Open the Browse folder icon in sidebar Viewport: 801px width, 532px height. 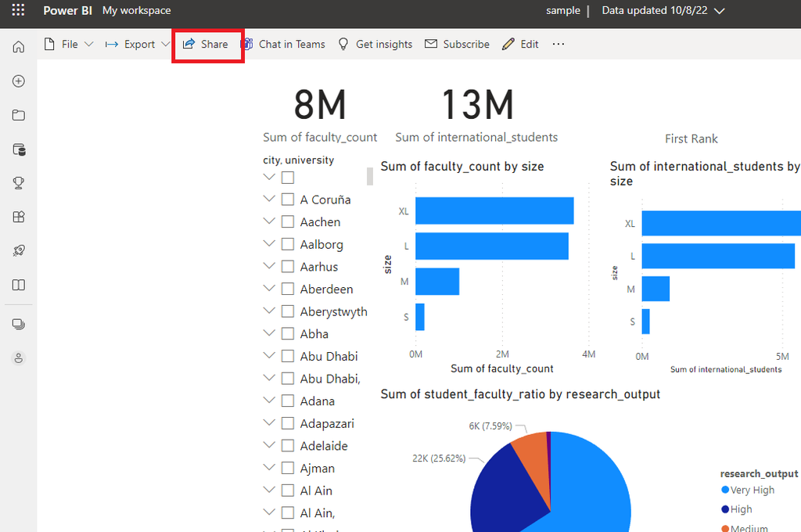coord(19,116)
